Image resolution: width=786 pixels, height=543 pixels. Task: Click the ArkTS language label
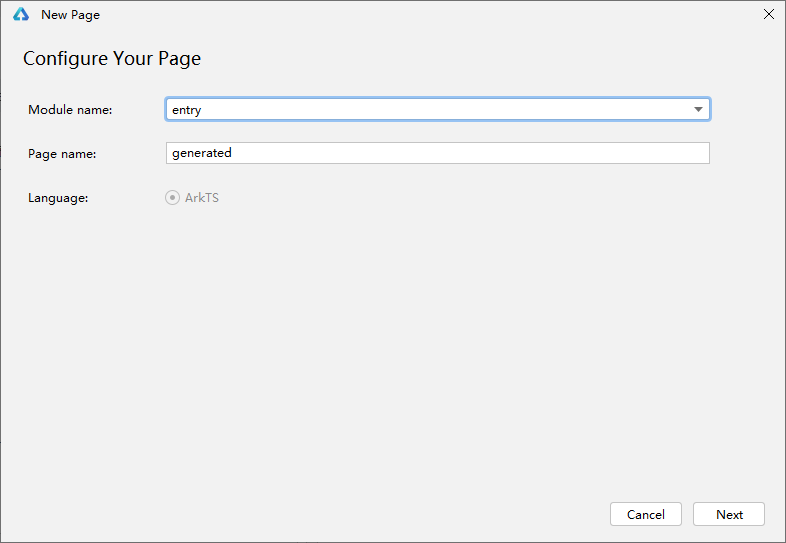[202, 198]
